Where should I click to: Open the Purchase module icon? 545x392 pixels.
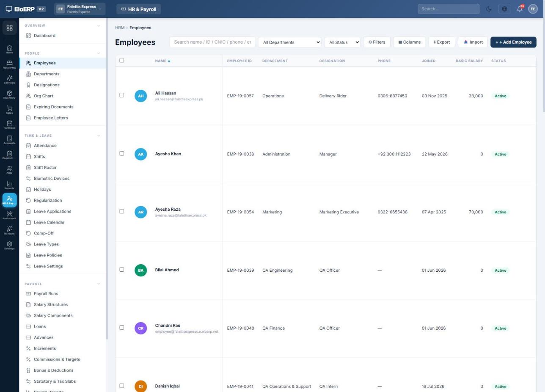pyautogui.click(x=9, y=124)
